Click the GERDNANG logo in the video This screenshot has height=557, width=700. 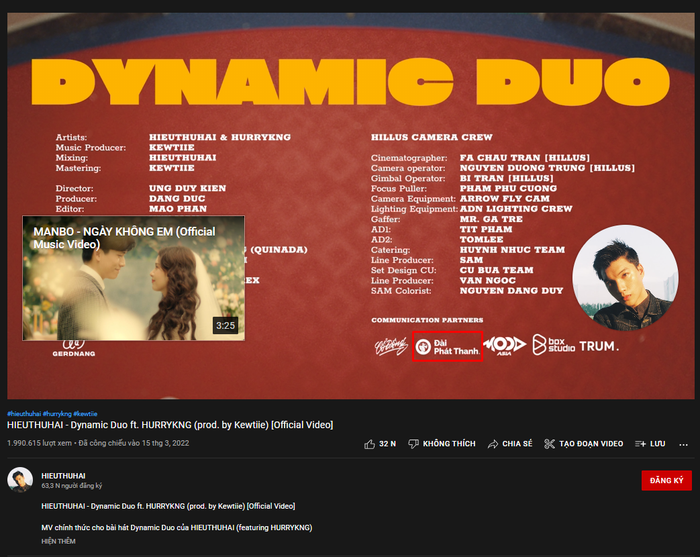click(x=74, y=349)
